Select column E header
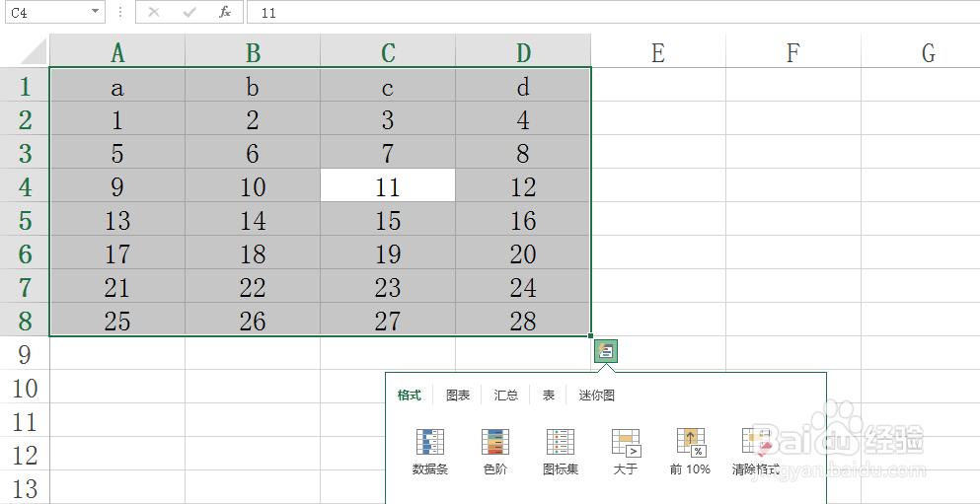 (658, 50)
